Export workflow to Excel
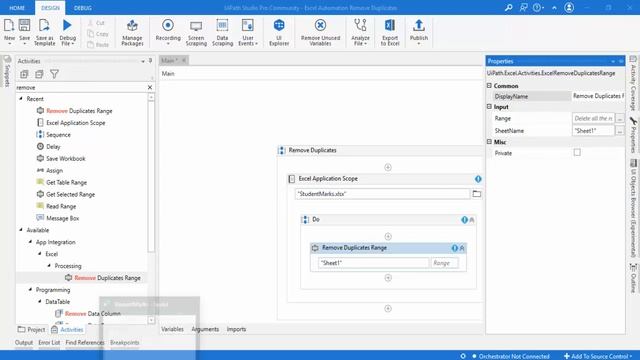The width and height of the screenshot is (640, 360). click(390, 31)
